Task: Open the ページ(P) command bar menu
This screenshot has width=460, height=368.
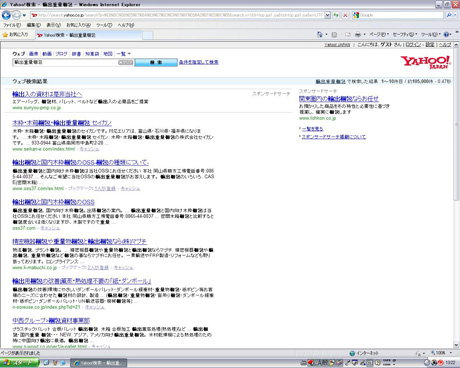Action: pyautogui.click(x=379, y=34)
